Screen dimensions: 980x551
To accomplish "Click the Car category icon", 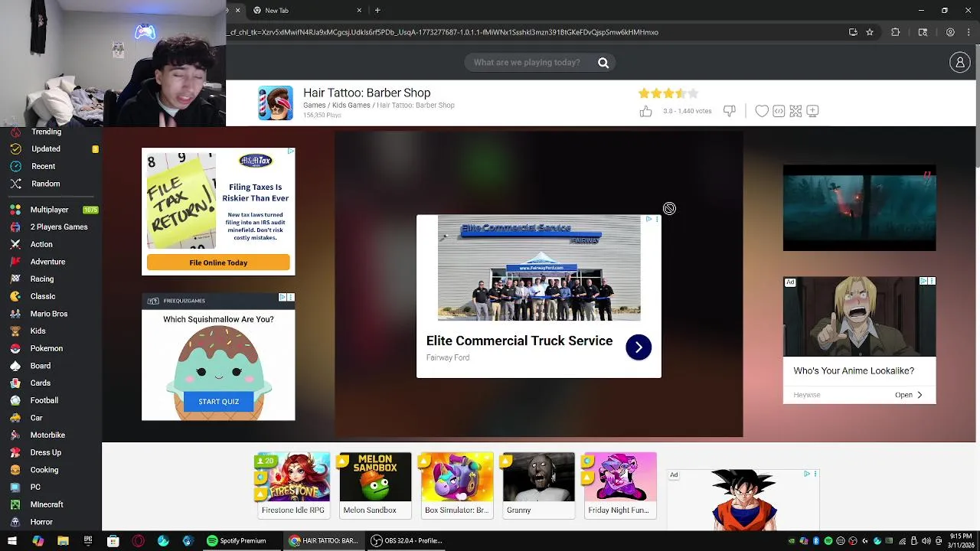I will [15, 418].
